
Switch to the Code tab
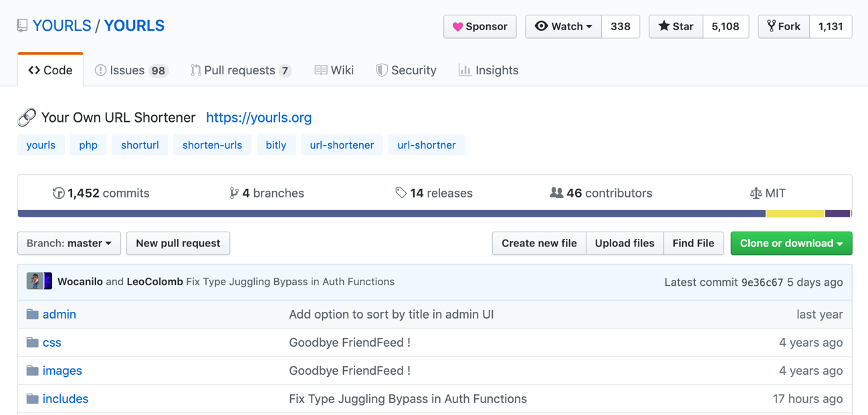tap(51, 70)
